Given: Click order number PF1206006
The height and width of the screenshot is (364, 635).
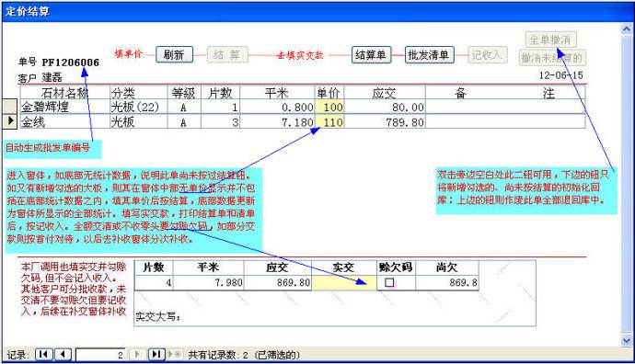Looking at the screenshot, I should click(x=71, y=63).
